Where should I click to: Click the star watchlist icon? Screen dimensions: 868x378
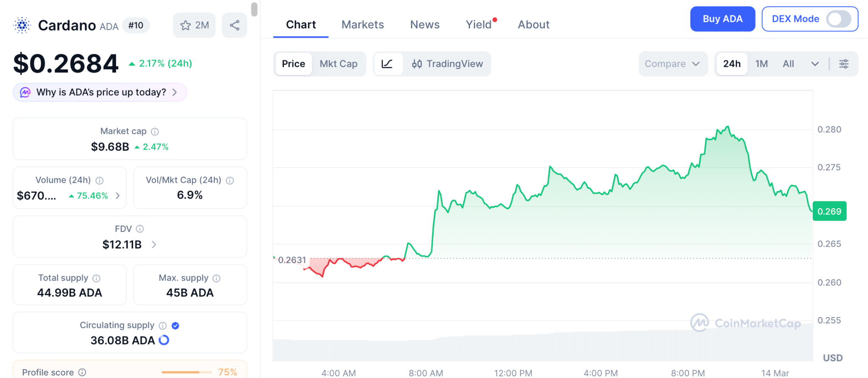(x=186, y=25)
